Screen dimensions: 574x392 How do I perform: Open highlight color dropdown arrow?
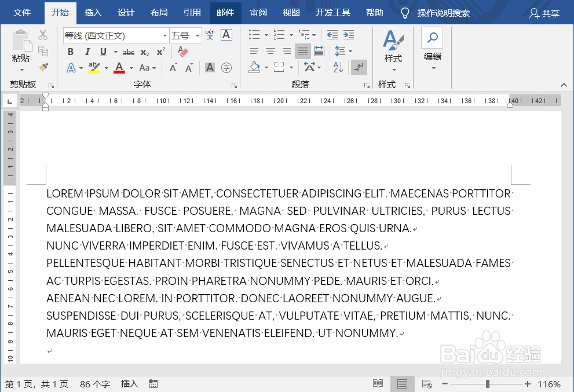pyautogui.click(x=107, y=68)
